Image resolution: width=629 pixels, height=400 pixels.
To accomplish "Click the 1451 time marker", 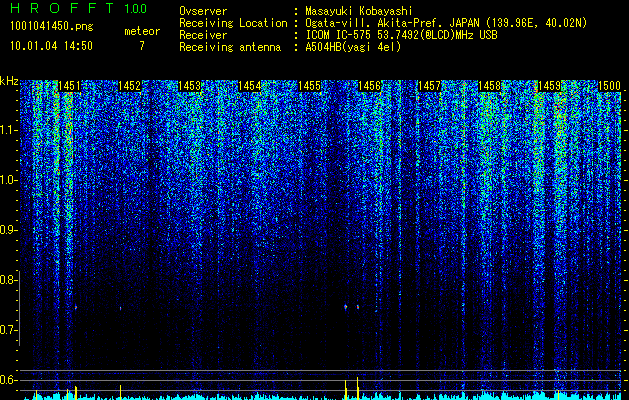I will (x=69, y=86).
